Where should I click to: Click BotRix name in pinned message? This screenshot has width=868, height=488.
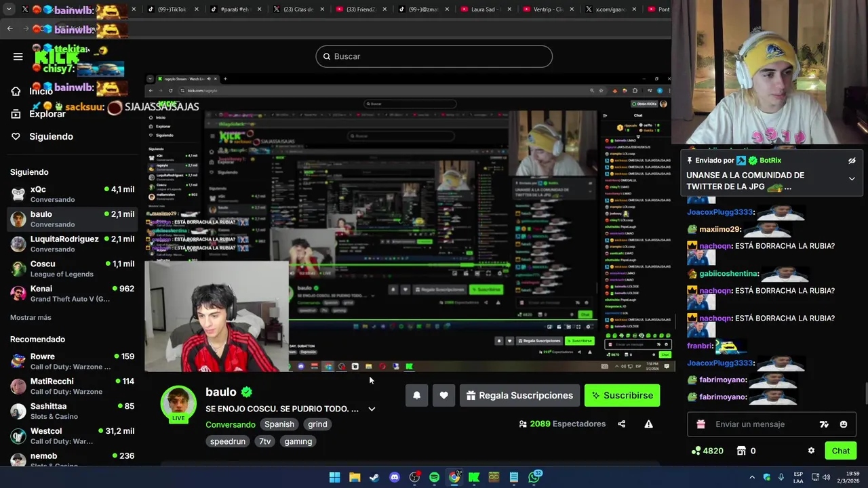click(770, 161)
